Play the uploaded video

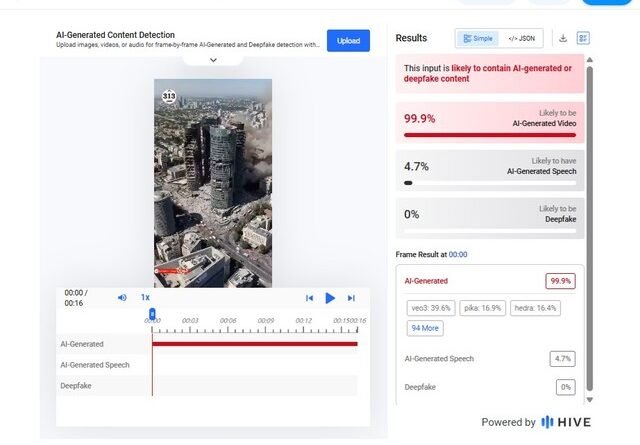click(330, 298)
